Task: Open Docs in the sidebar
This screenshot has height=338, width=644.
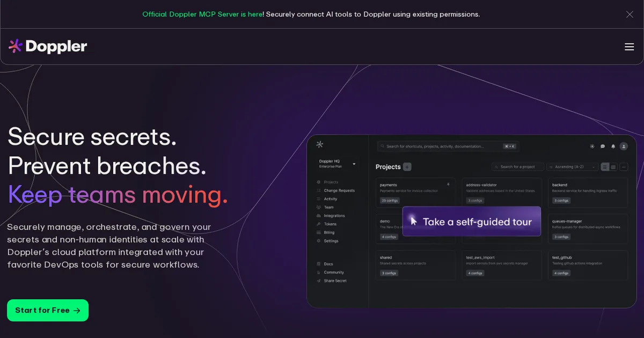Action: [x=328, y=264]
